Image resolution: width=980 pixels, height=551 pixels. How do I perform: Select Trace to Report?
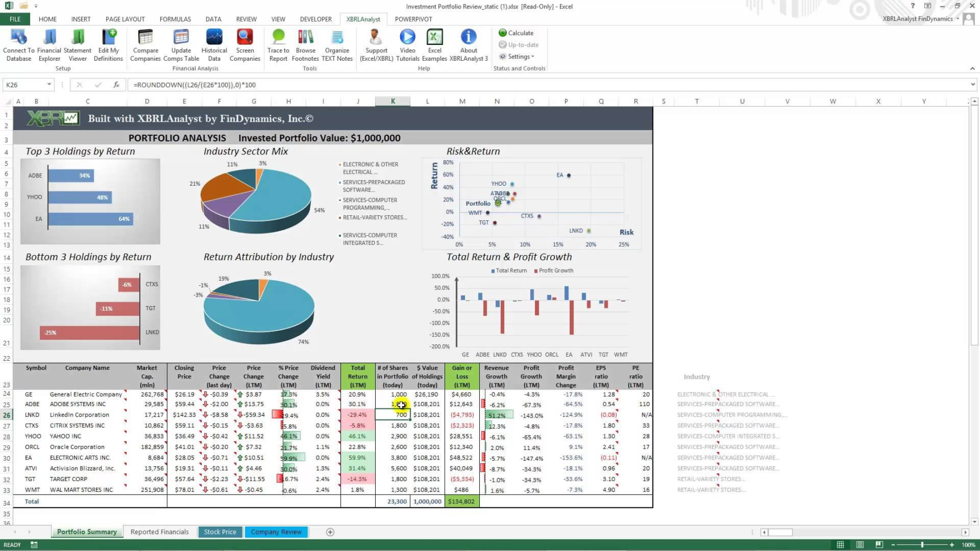[x=278, y=45]
